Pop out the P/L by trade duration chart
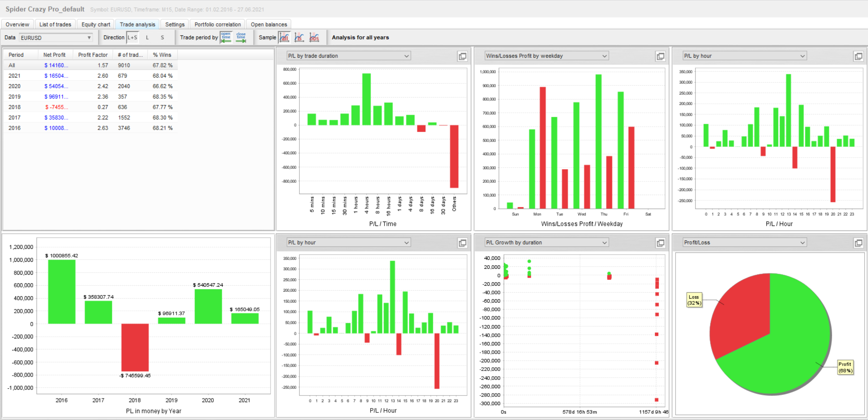The image size is (868, 420). tap(462, 56)
